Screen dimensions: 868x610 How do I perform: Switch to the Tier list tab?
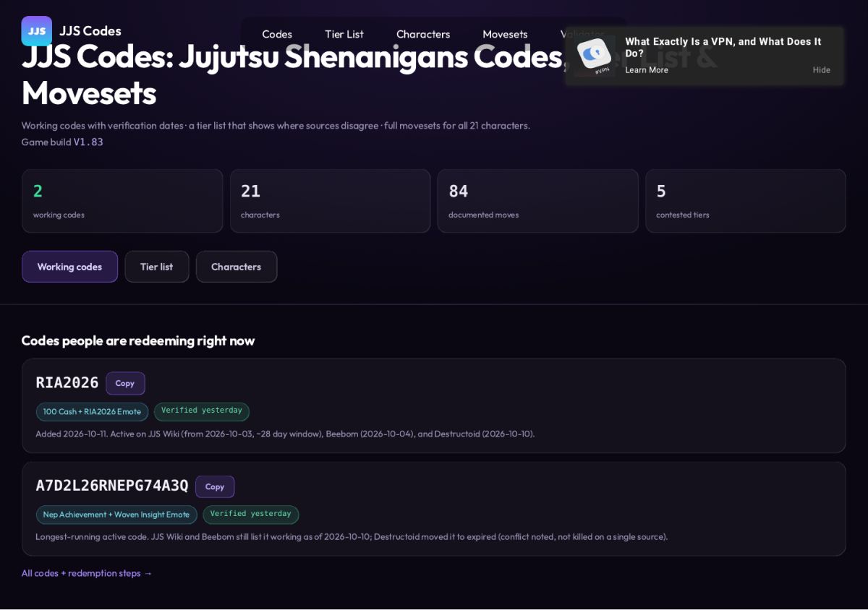pyautogui.click(x=157, y=267)
